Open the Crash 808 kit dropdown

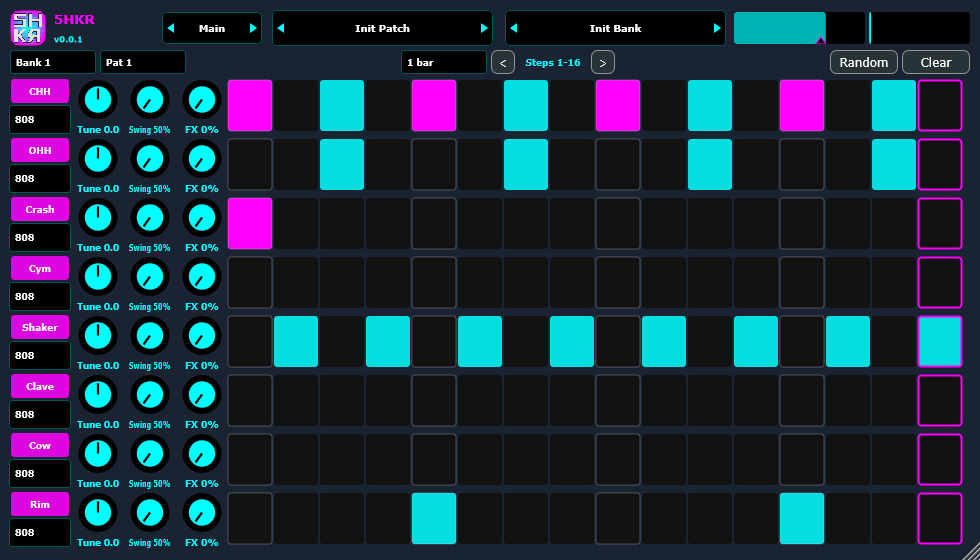pyautogui.click(x=40, y=238)
